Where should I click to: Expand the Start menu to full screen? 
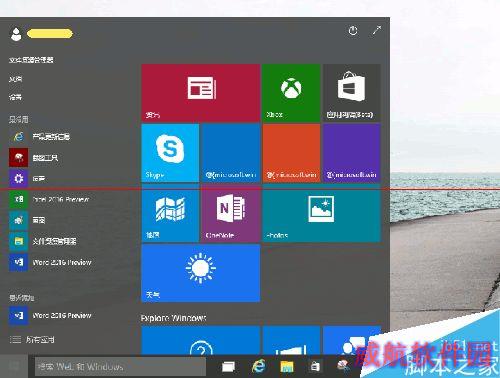(377, 31)
